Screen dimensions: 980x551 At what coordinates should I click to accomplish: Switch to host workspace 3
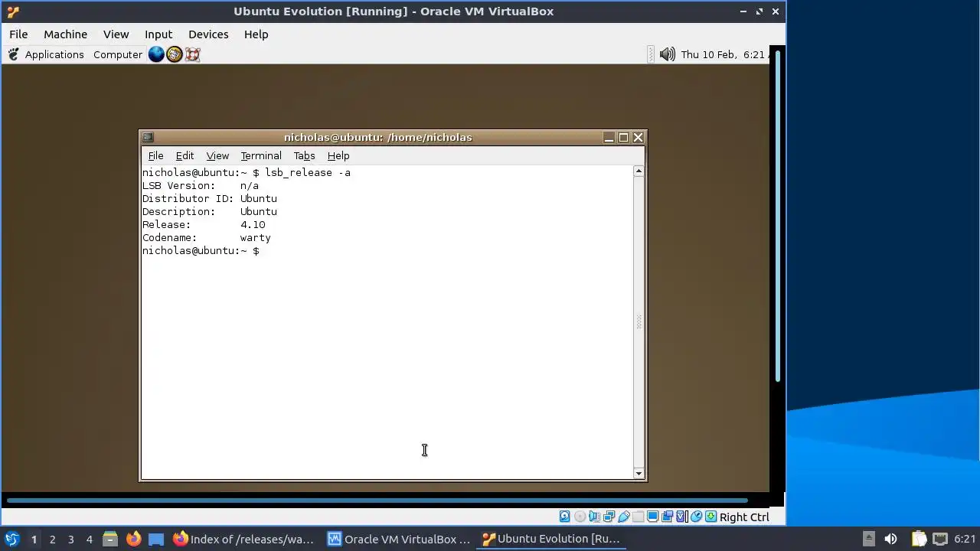(70, 539)
